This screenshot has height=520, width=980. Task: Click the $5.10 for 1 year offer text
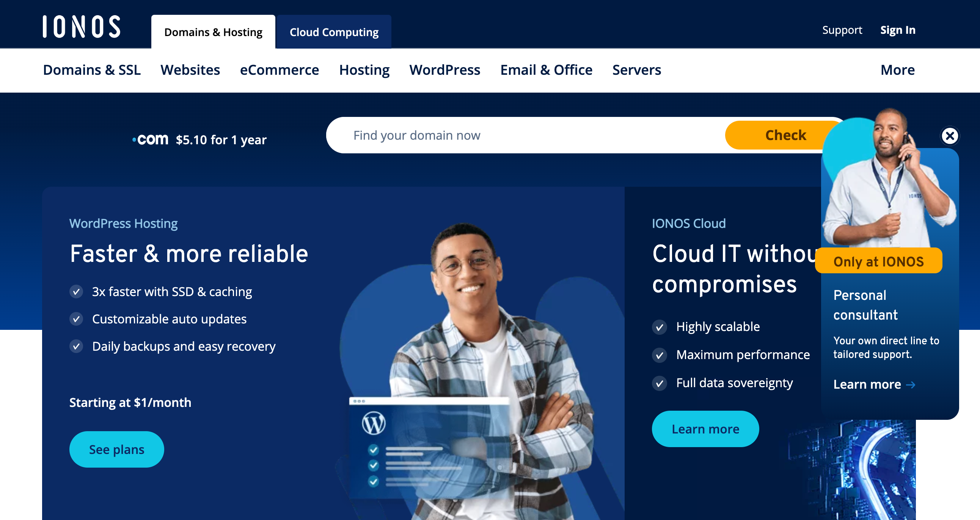coord(221,140)
